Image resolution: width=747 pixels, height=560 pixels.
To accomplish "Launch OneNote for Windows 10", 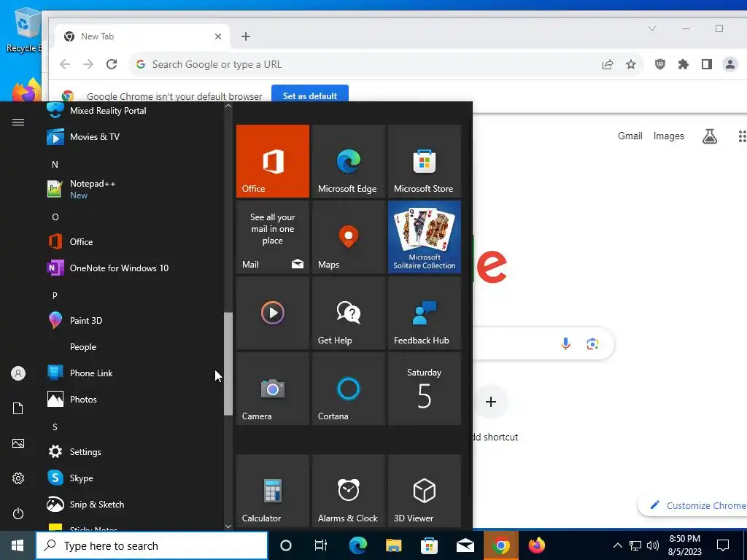I will (x=133, y=268).
